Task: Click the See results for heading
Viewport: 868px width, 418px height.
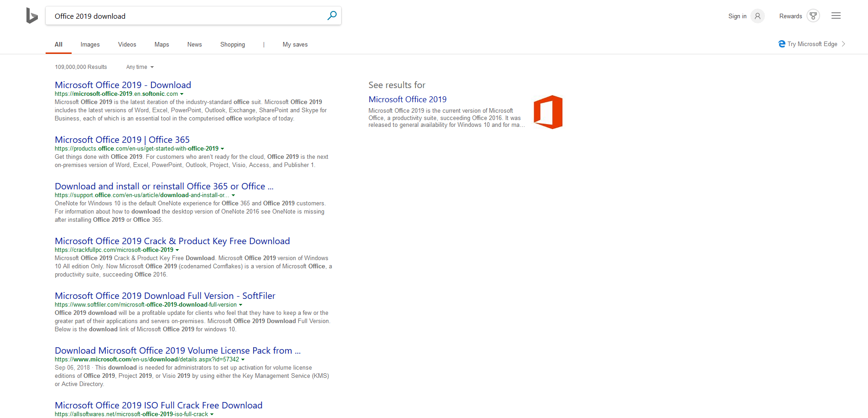Action: tap(397, 85)
